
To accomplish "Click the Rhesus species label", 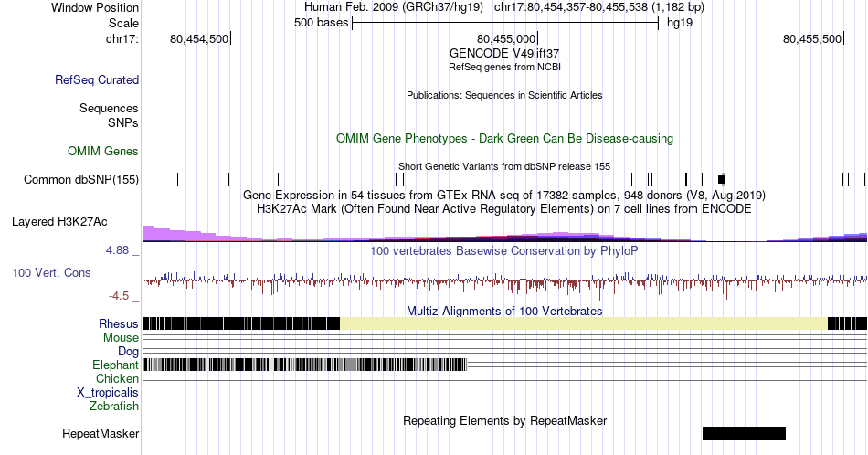I will 119,323.
